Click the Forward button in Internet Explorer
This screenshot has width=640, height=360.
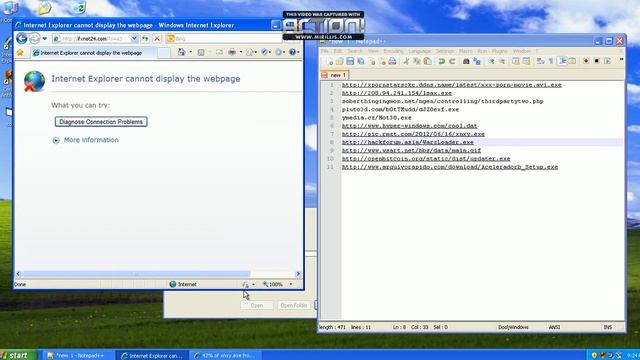coord(35,38)
